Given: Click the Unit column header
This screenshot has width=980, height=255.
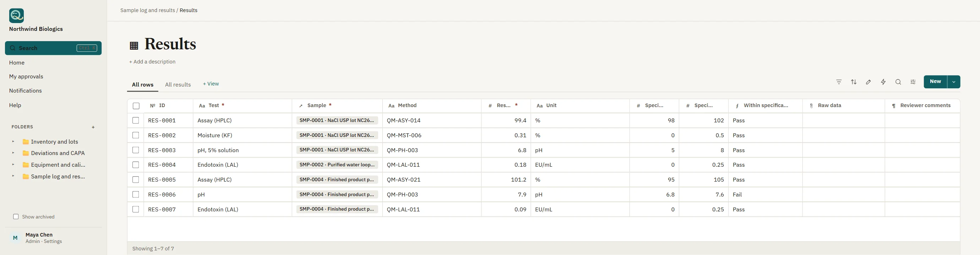Looking at the screenshot, I should point(580,106).
